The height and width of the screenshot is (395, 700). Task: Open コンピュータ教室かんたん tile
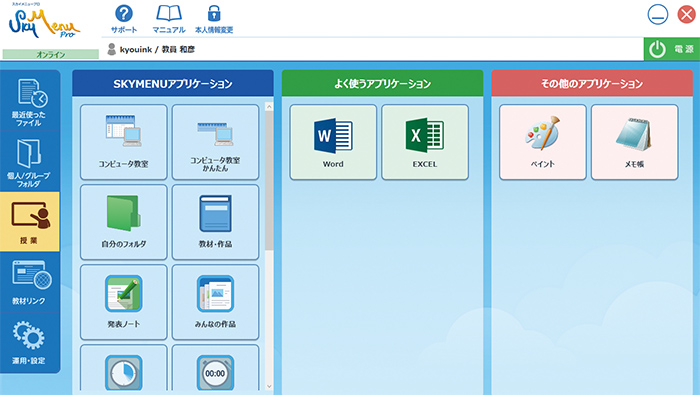click(x=215, y=142)
